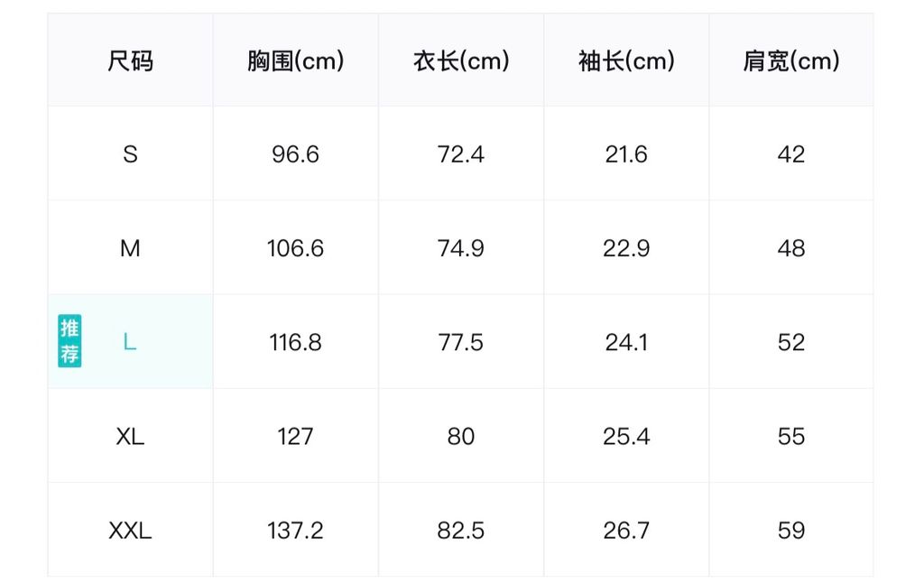Click the 袖长(cm) column header

point(626,61)
